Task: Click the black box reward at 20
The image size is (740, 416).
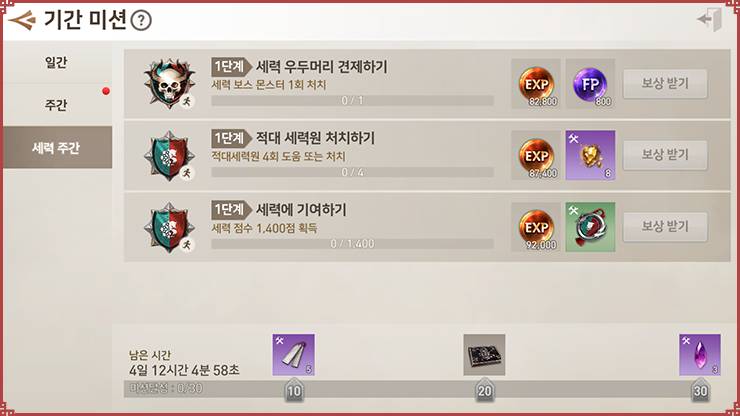Action: coord(484,355)
